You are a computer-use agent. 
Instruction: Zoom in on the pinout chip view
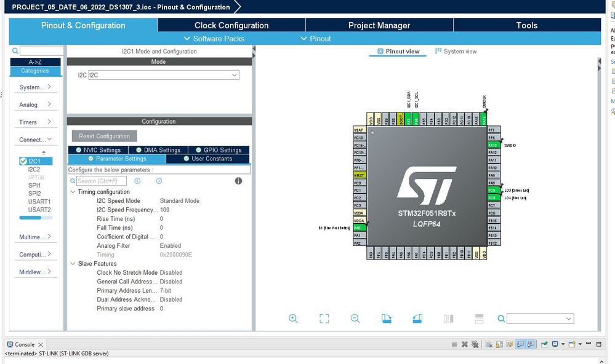click(x=293, y=318)
